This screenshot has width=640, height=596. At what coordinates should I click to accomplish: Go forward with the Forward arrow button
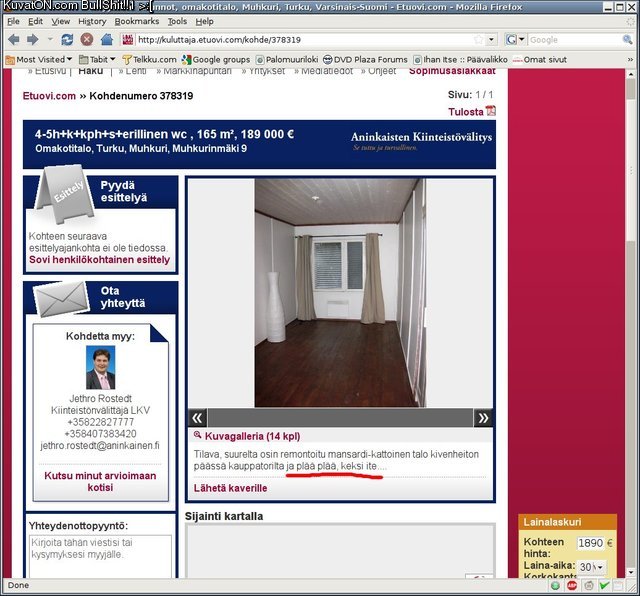tap(33, 40)
